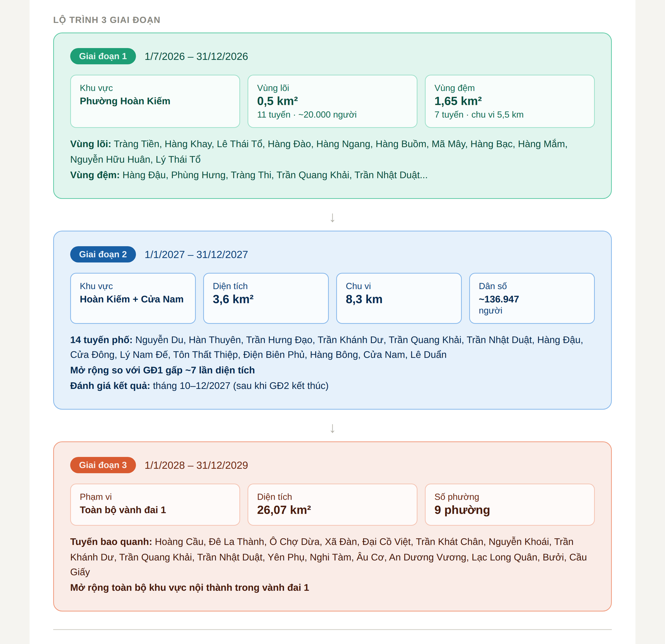Select the Phường Hoàn Kiếm area card
665x644 pixels.
155,101
